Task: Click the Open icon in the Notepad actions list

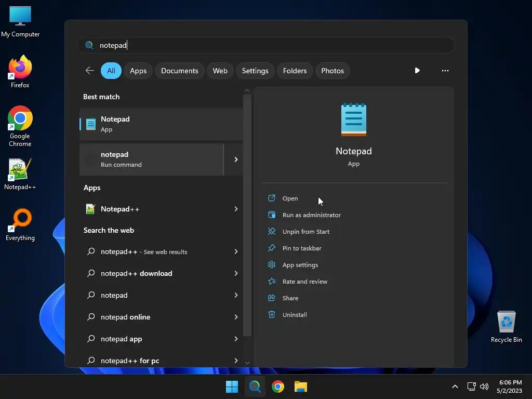Action: (271, 198)
